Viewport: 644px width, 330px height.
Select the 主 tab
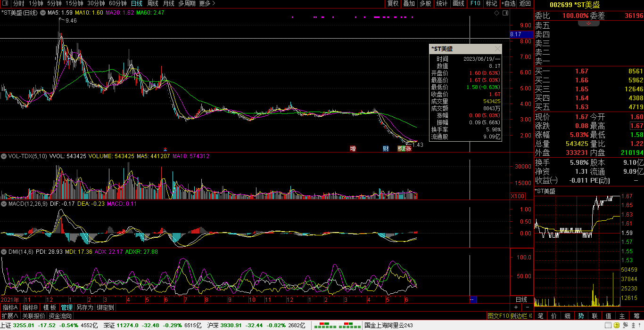point(622,316)
